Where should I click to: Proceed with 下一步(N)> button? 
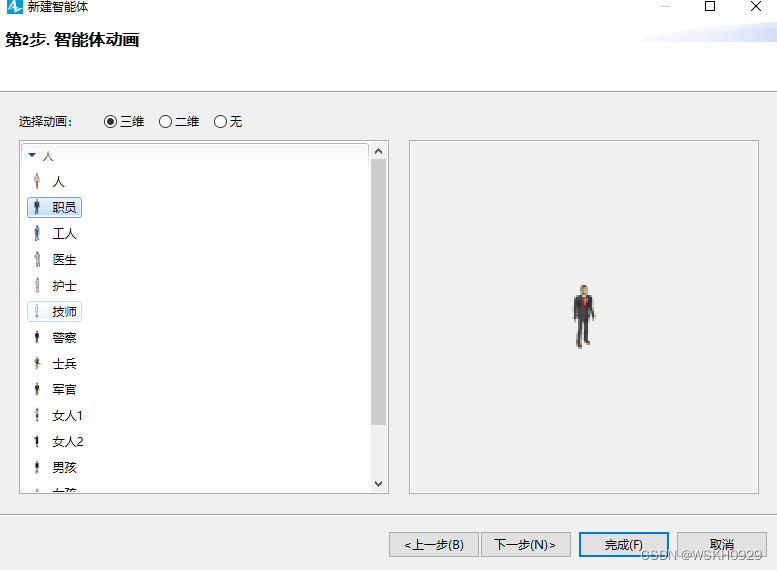[526, 545]
